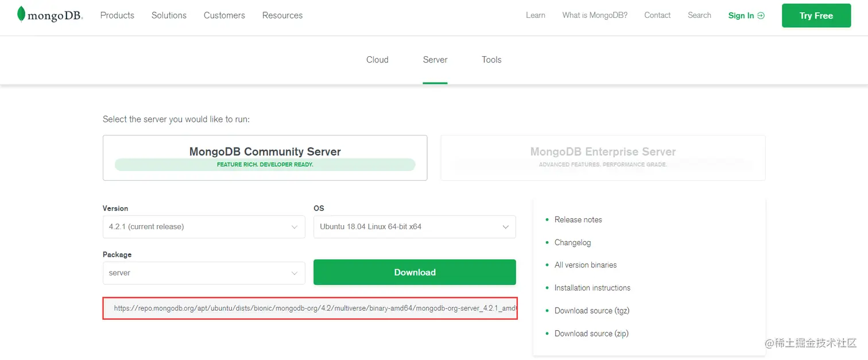The image size is (868, 360).
Task: Click Search in the header
Action: tap(699, 16)
